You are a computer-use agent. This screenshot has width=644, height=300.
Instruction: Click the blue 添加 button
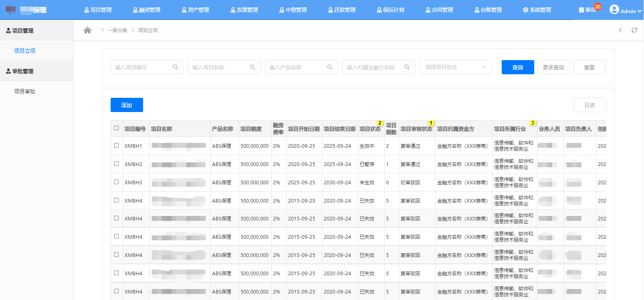(x=127, y=105)
